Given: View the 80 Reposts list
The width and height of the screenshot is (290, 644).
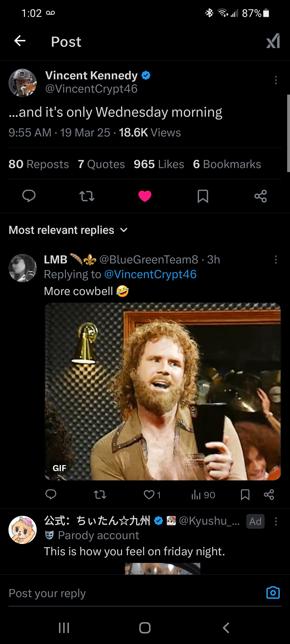Looking at the screenshot, I should pyautogui.click(x=39, y=164).
